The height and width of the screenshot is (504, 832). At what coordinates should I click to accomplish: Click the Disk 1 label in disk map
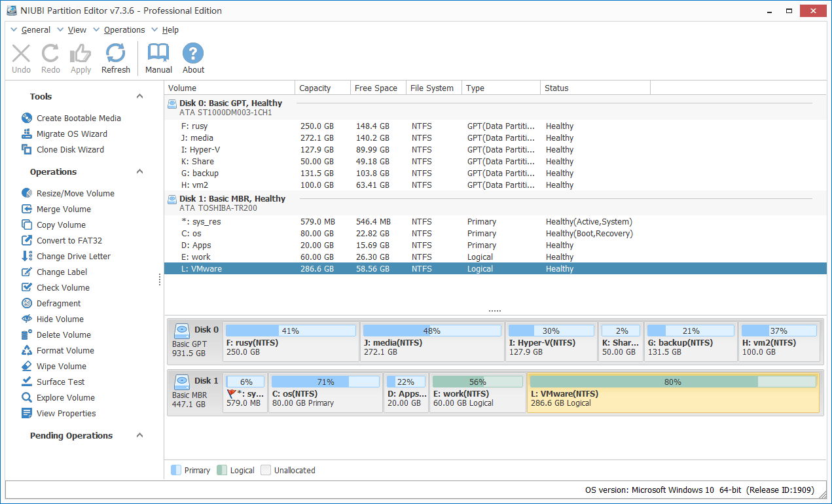tap(206, 380)
